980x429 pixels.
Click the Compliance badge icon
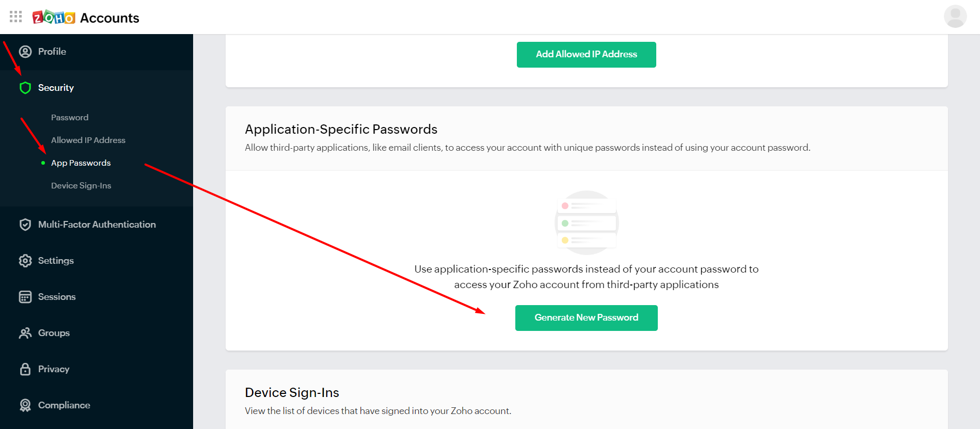tap(25, 405)
